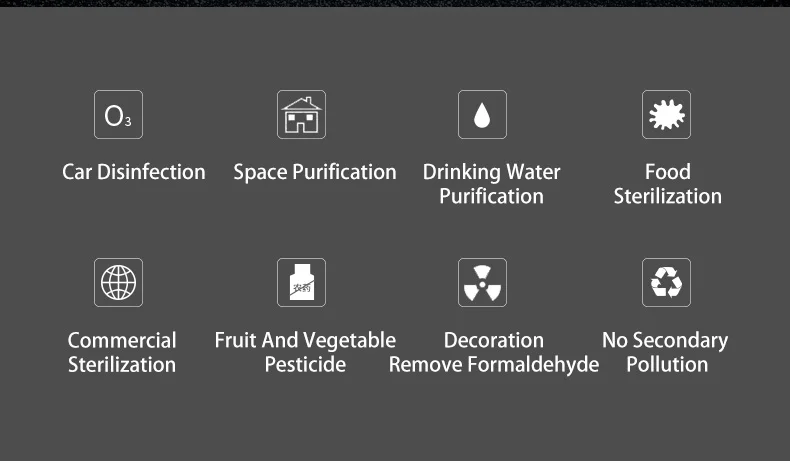Click the word Pollution

pos(667,365)
